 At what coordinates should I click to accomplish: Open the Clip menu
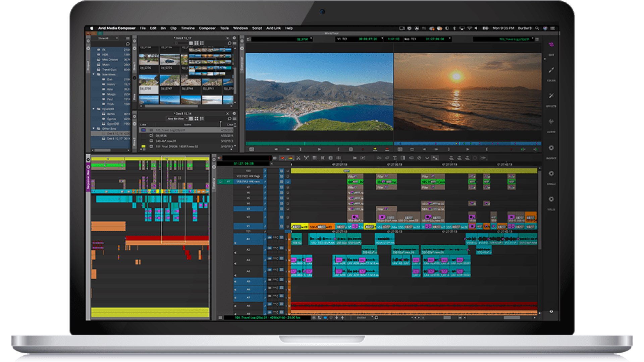click(x=173, y=28)
